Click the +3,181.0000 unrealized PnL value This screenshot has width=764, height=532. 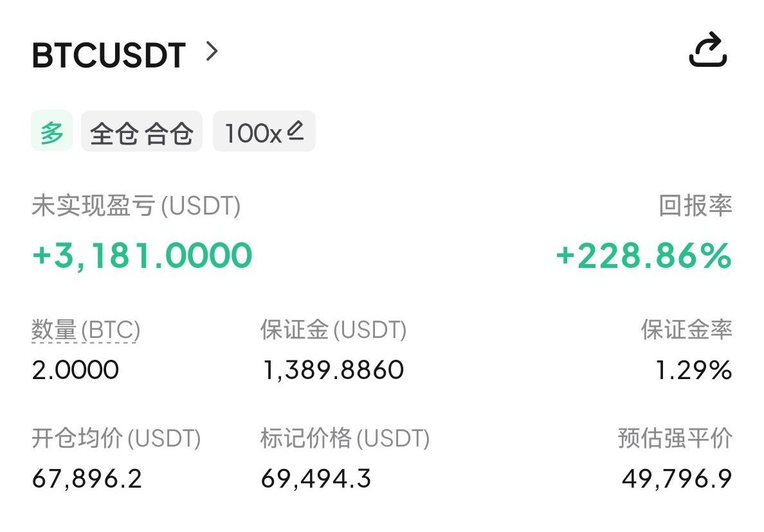click(x=142, y=256)
